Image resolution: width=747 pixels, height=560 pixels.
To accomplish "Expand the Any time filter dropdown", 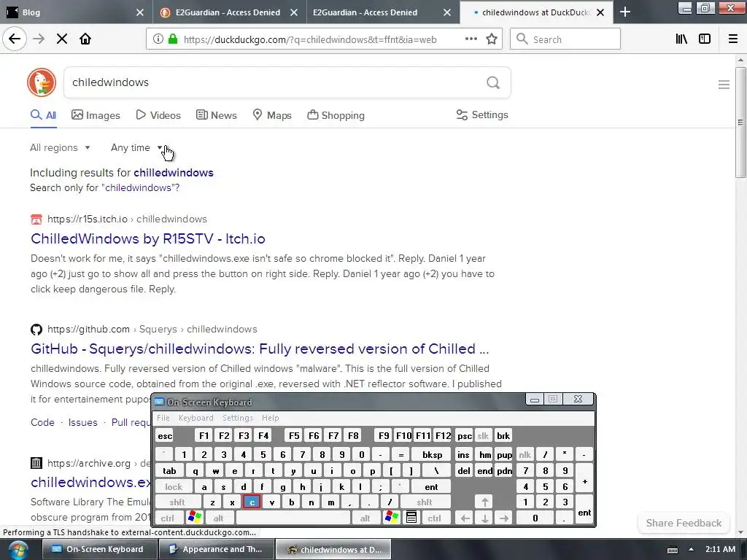I will click(x=136, y=147).
